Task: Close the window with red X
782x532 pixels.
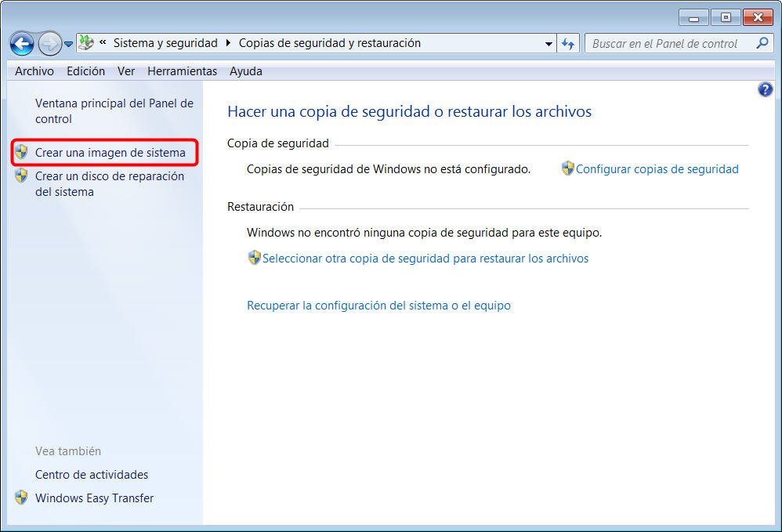Action: (758, 17)
